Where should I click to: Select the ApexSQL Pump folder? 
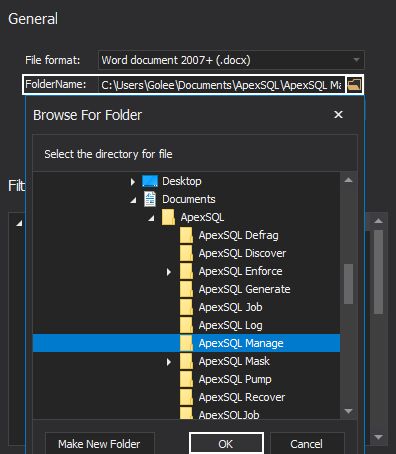pyautogui.click(x=235, y=379)
